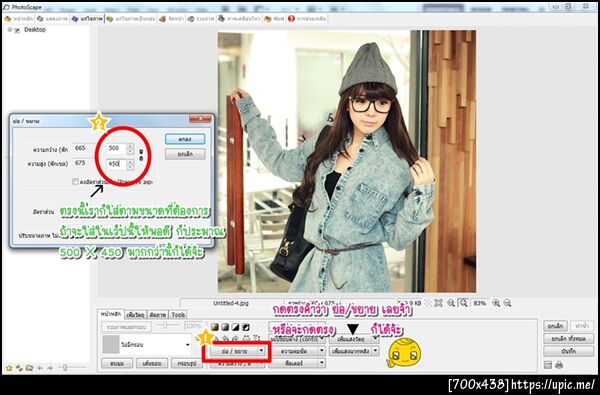Click the Round corners button
Image resolution: width=600 pixels, height=395 pixels.
click(117, 363)
